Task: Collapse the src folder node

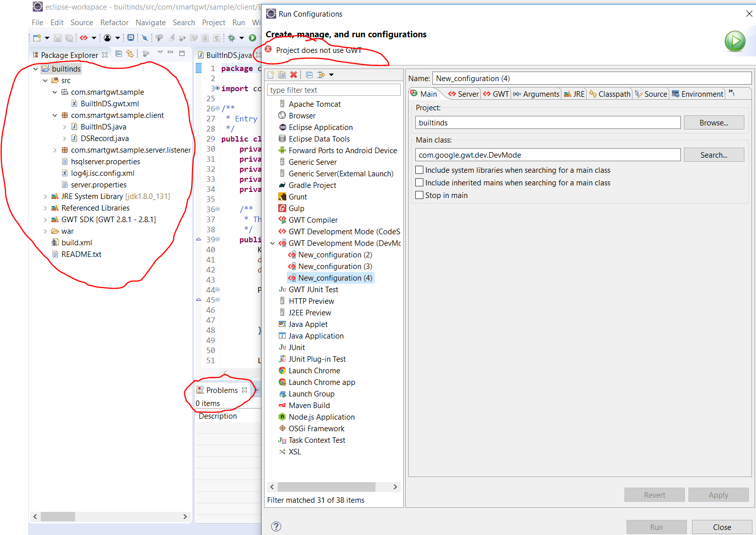Action: [x=45, y=81]
